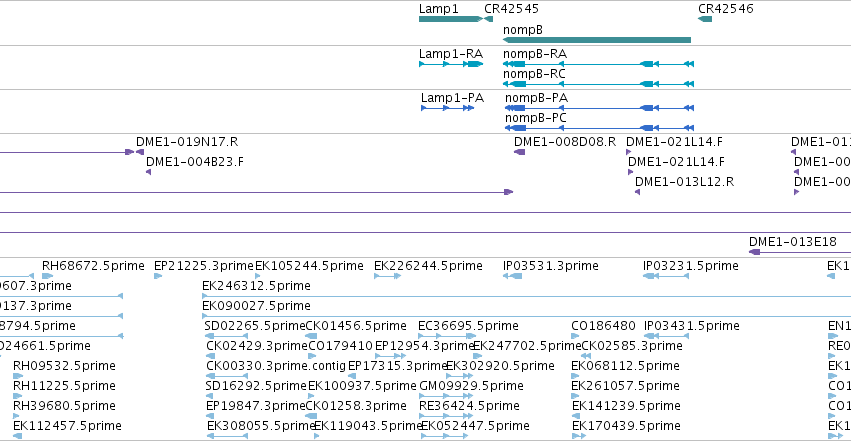The width and height of the screenshot is (851, 441).
Task: Click the Lamp1 gene label
Action: (x=439, y=9)
